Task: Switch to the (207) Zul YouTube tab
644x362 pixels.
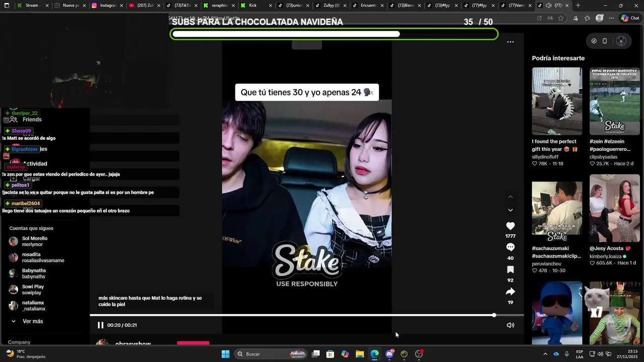Action: [x=145, y=6]
